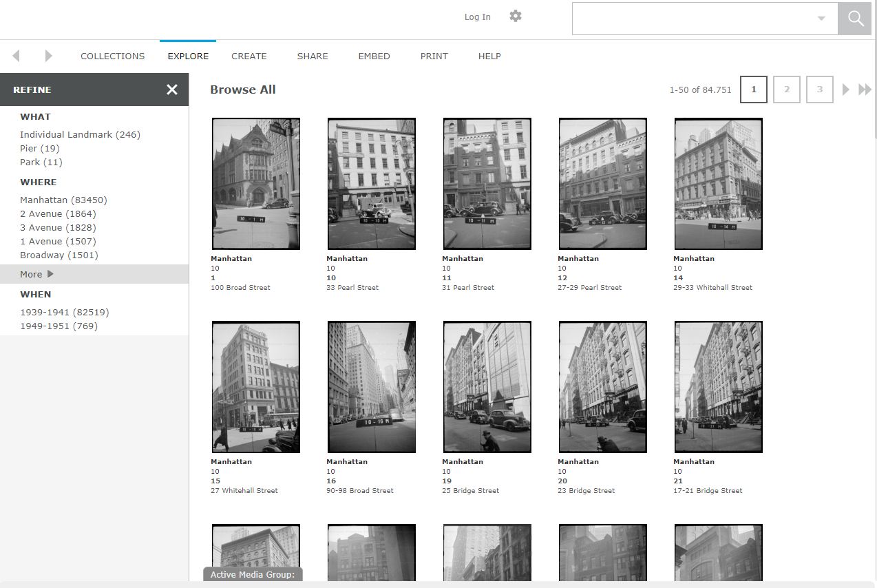The image size is (877, 588).
Task: Open the Collections menu
Action: (x=113, y=56)
